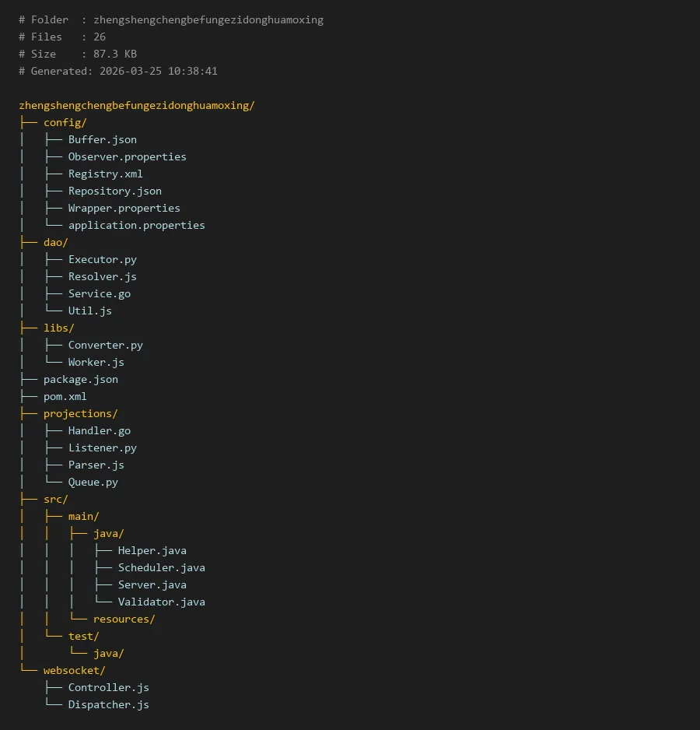Click the root zhengshengchengbefungezidonghuamoxing/ folder
This screenshot has width=700, height=730.
point(136,105)
